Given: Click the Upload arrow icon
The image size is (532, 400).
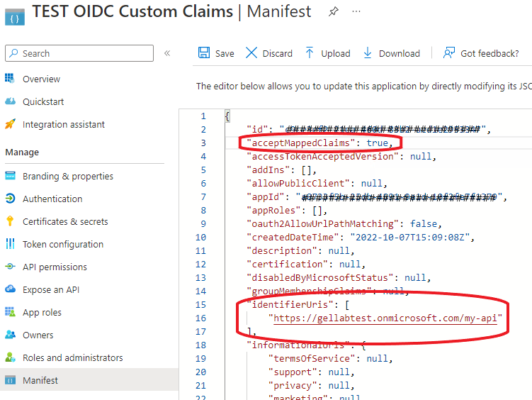Looking at the screenshot, I should (310, 53).
